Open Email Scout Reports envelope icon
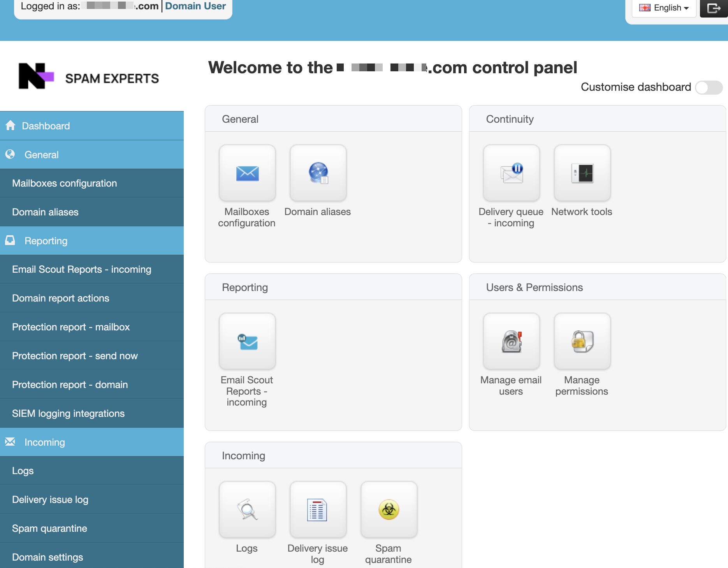Screen dimensions: 728x568 [247, 342]
